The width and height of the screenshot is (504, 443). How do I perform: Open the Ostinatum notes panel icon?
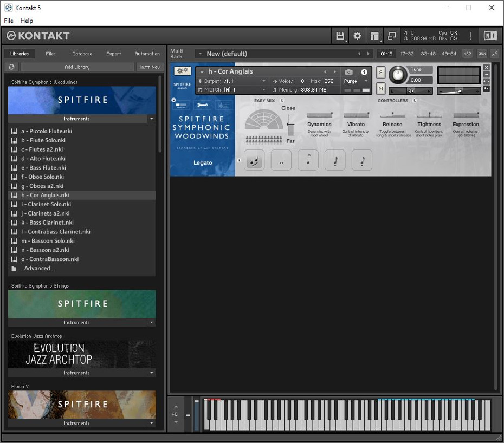[x=223, y=105]
